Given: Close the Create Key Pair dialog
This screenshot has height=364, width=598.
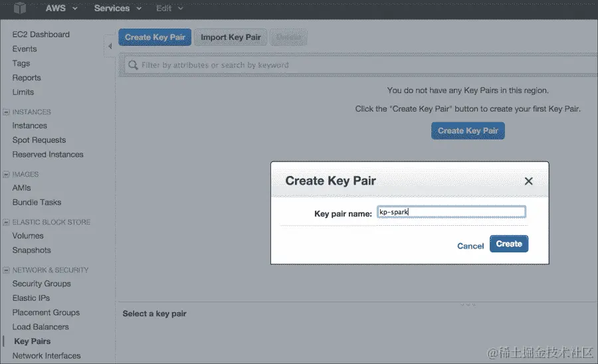Looking at the screenshot, I should click(x=529, y=181).
